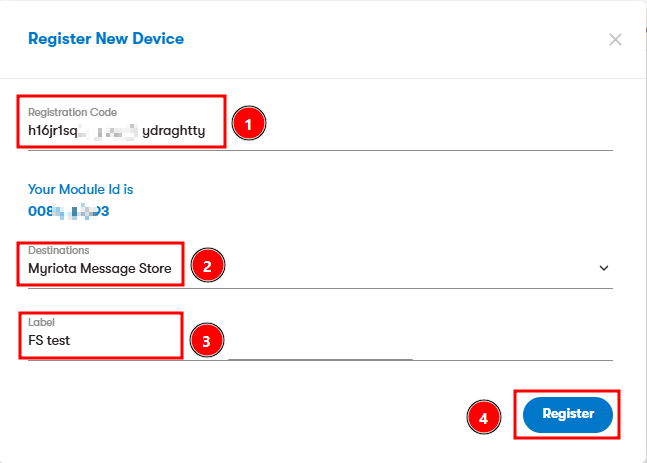Click the Label caption above FS test
This screenshot has height=463, width=647.
41,322
